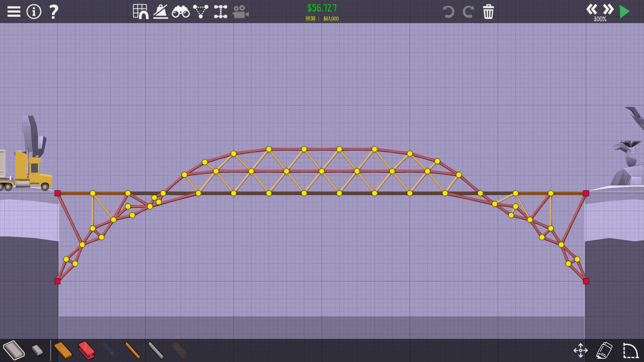Delete the bridge with trash icon
The height and width of the screenshot is (362, 644).
(x=488, y=12)
